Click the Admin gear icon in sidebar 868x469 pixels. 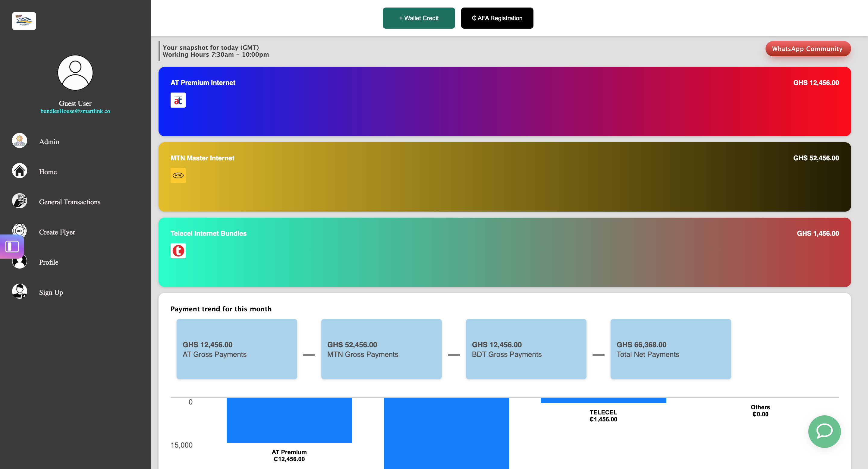click(20, 141)
